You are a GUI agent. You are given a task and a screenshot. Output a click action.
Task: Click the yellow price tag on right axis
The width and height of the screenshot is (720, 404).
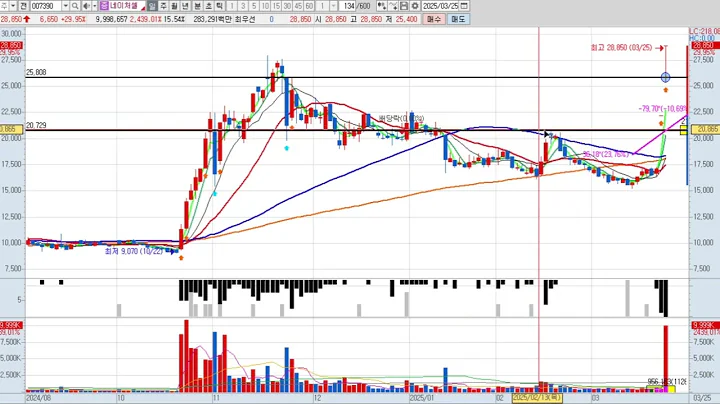point(705,129)
